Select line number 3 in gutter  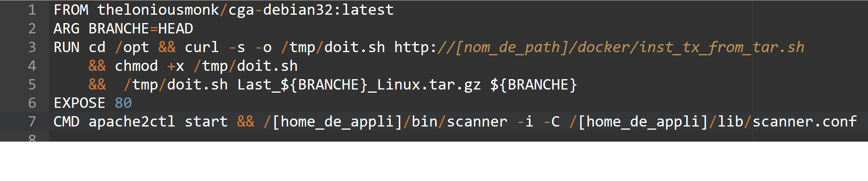32,47
